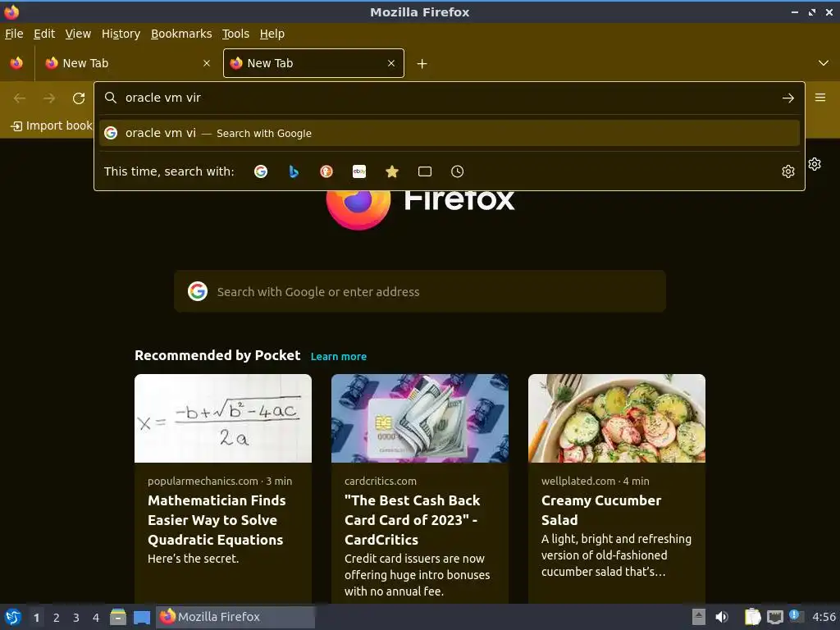The image size is (840, 630).
Task: Open a new tab with plus button
Action: (422, 64)
